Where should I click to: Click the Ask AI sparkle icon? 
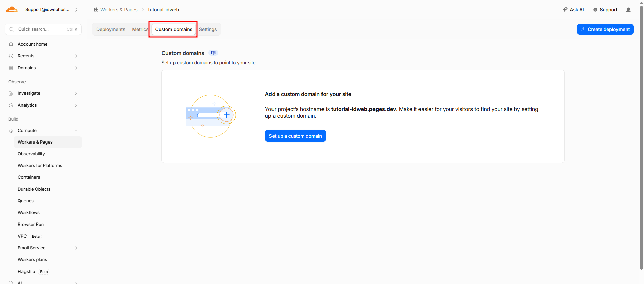click(565, 9)
